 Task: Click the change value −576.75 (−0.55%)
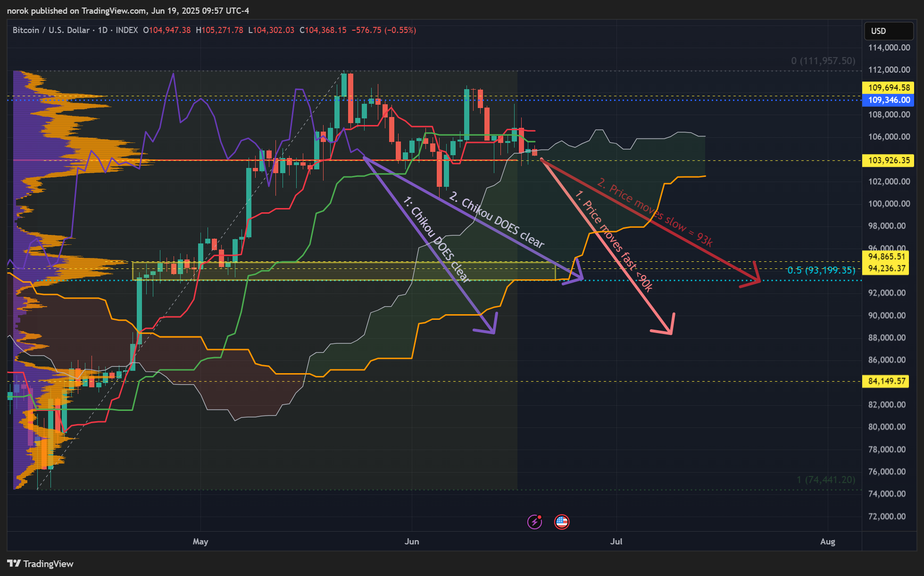tap(384, 30)
